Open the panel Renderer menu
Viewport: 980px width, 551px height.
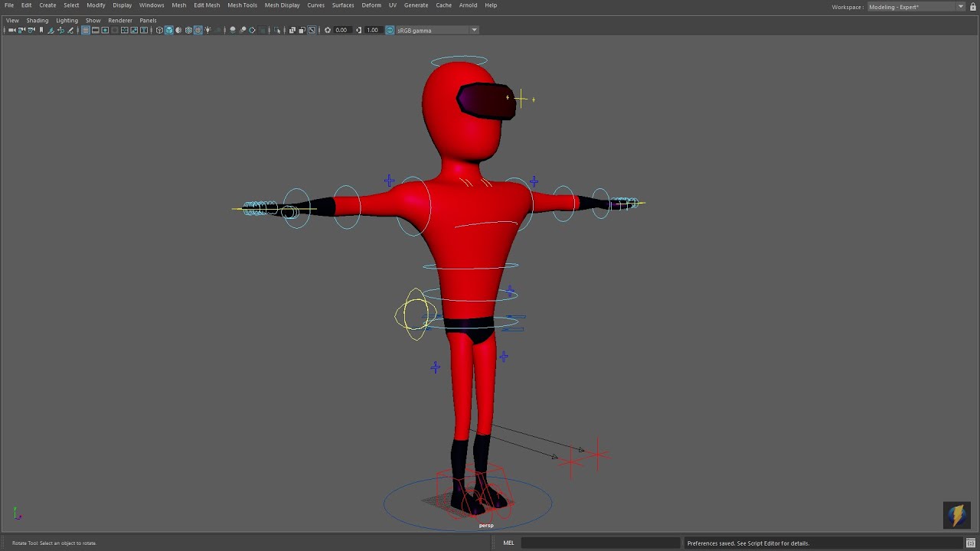pyautogui.click(x=119, y=21)
